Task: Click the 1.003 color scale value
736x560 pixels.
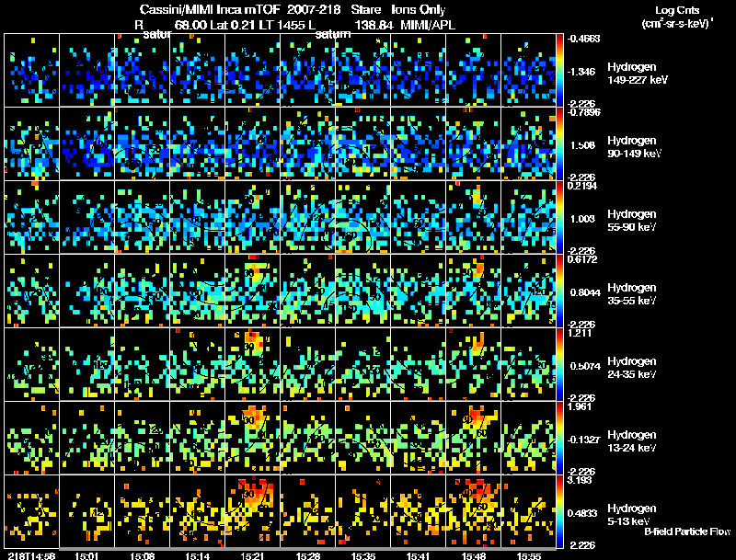Action: click(582, 219)
